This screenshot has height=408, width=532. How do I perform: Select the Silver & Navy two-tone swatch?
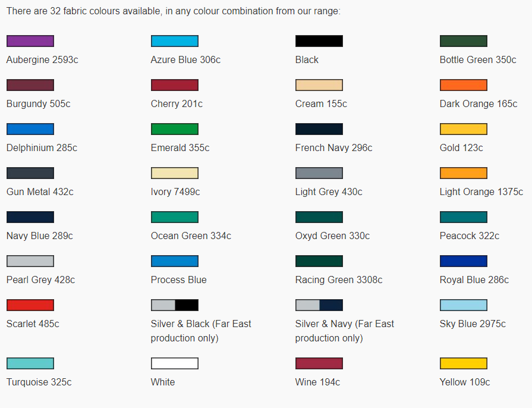(319, 305)
